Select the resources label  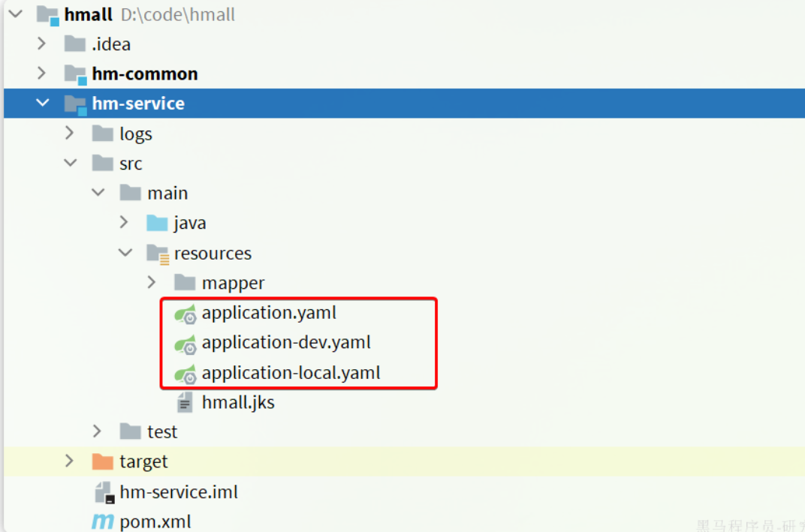point(213,254)
